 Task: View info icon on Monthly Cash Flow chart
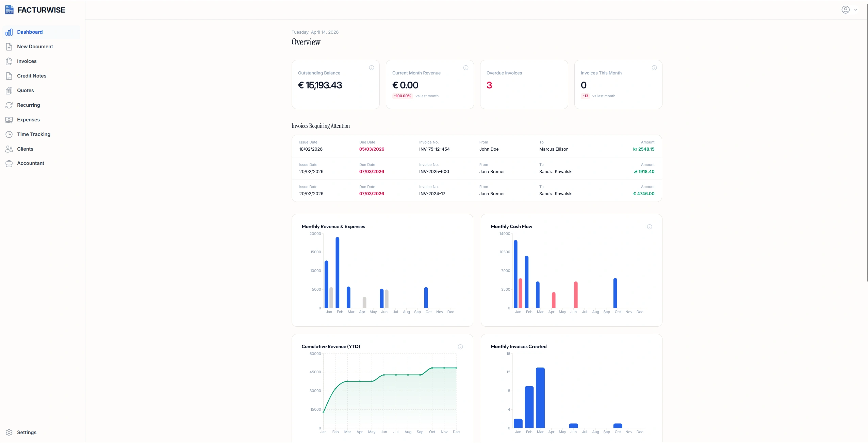tap(649, 226)
